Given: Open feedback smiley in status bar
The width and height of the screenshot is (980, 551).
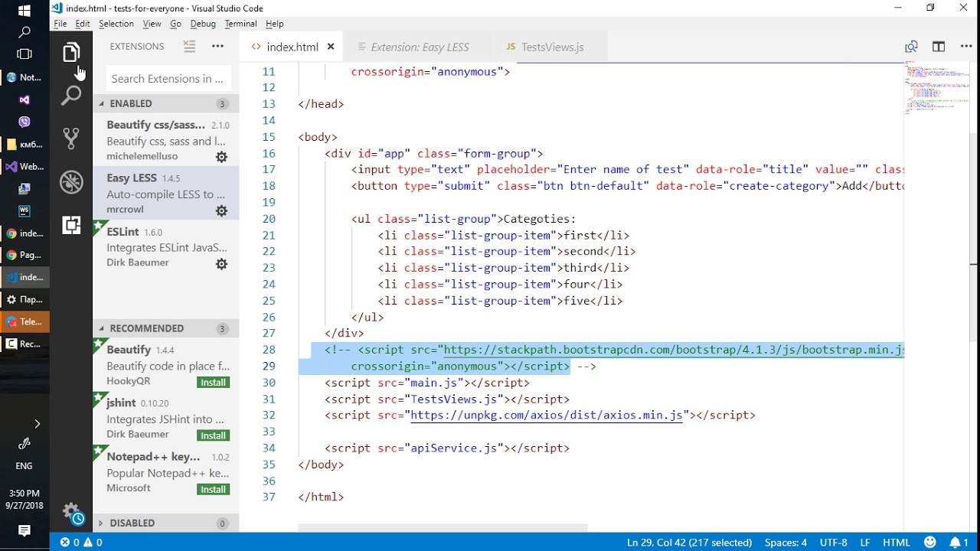Looking at the screenshot, I should [930, 542].
